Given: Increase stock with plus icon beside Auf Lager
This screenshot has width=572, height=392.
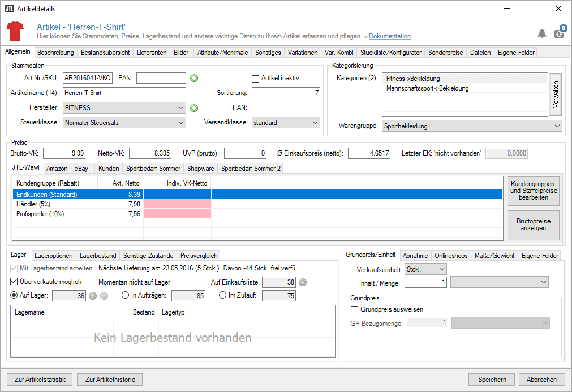Looking at the screenshot, I should click(93, 296).
